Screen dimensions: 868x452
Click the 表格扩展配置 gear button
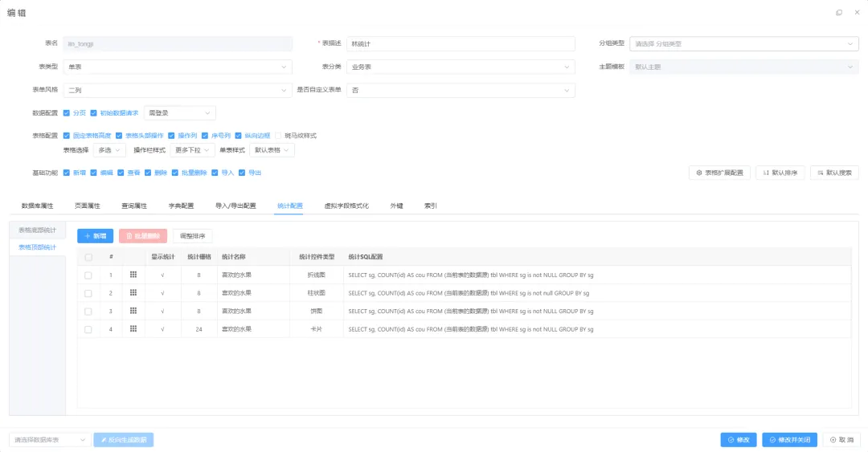click(719, 173)
